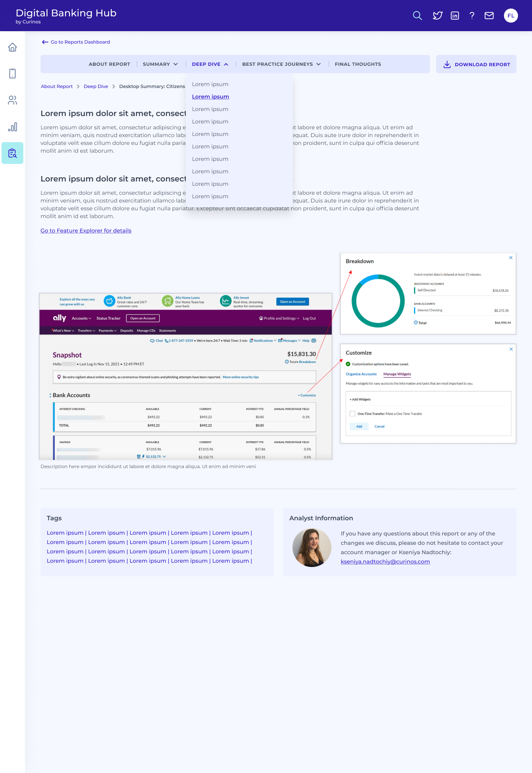The image size is (532, 773).
Task: Click the Add button in Customize panel
Action: [359, 426]
